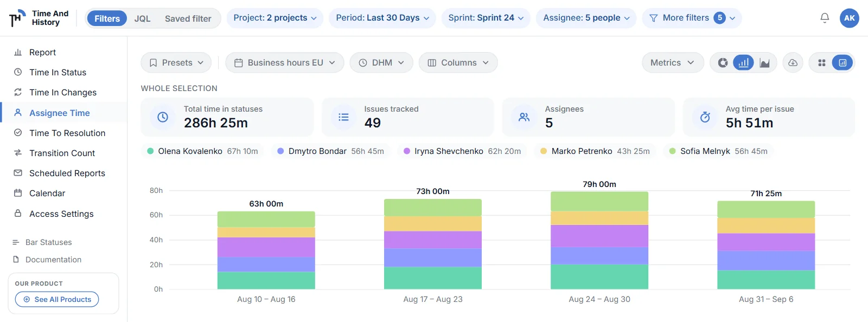This screenshot has width=868, height=322.
Task: Switch to pie chart view
Action: coord(723,63)
